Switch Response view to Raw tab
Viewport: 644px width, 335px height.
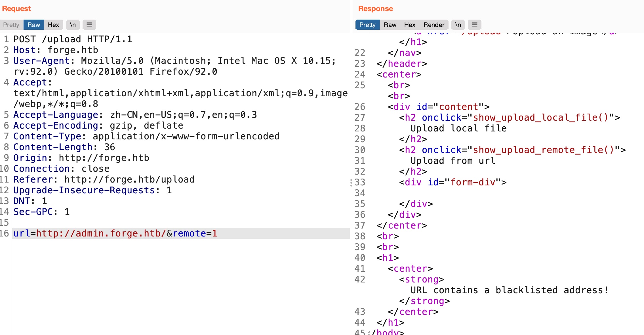click(x=390, y=25)
